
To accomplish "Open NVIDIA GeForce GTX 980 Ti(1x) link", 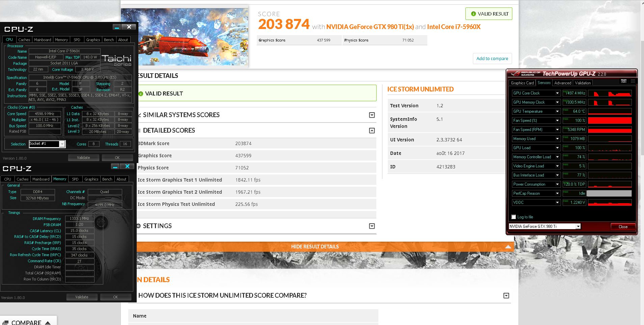I will pos(370,27).
